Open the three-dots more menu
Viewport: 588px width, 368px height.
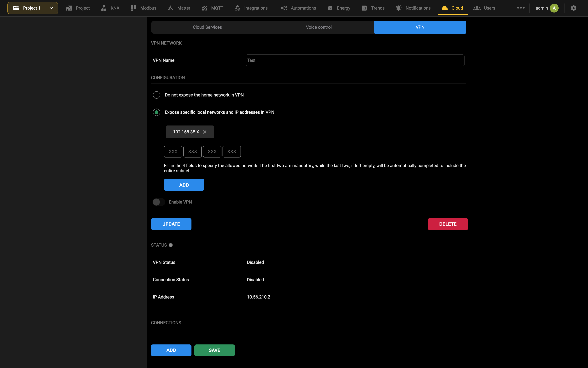521,8
